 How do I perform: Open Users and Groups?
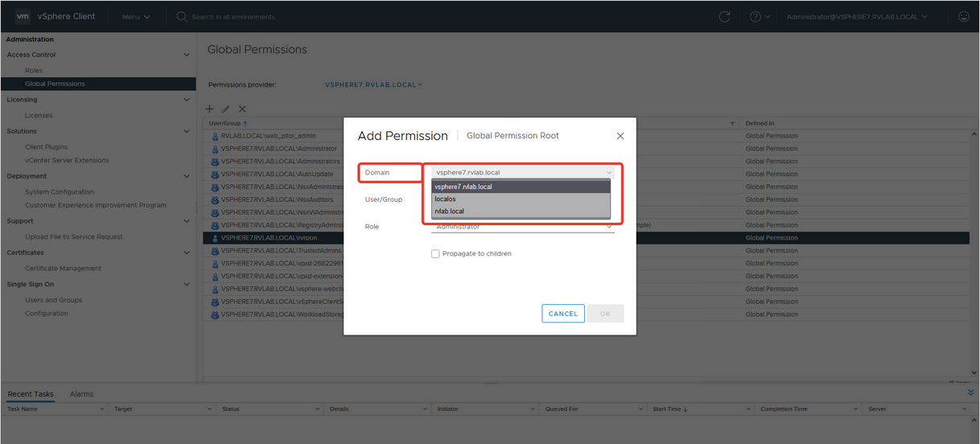click(x=54, y=300)
